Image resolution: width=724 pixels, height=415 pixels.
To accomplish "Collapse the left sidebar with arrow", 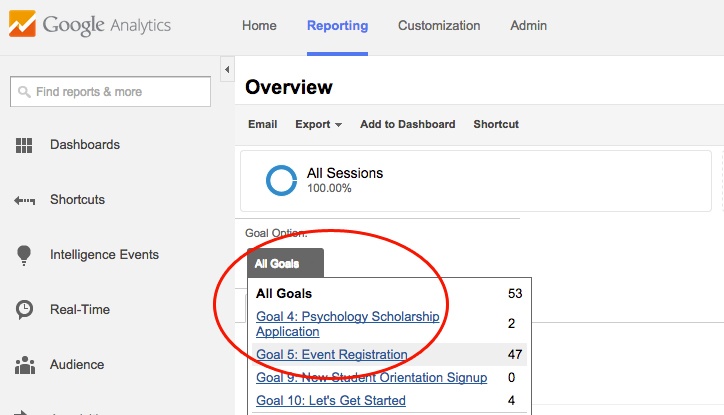I will [x=227, y=70].
